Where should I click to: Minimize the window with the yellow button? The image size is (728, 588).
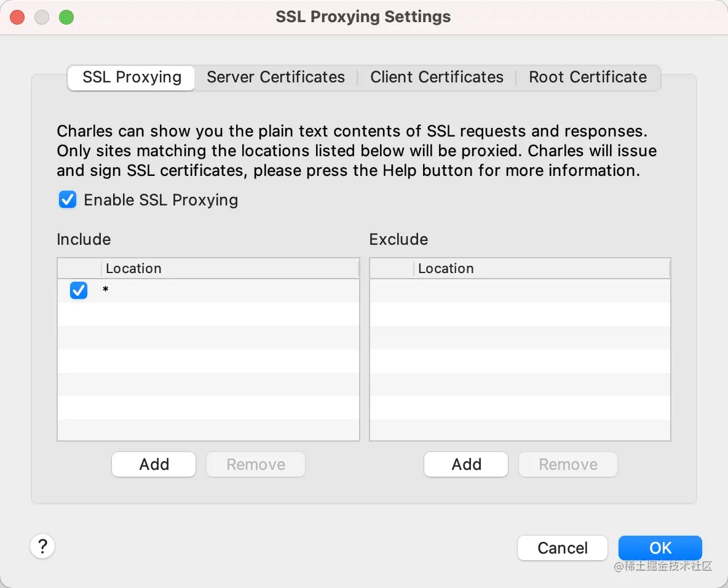tap(41, 17)
